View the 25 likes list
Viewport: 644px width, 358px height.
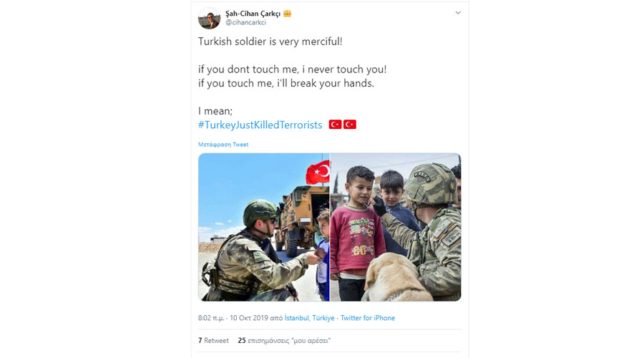pos(284,341)
